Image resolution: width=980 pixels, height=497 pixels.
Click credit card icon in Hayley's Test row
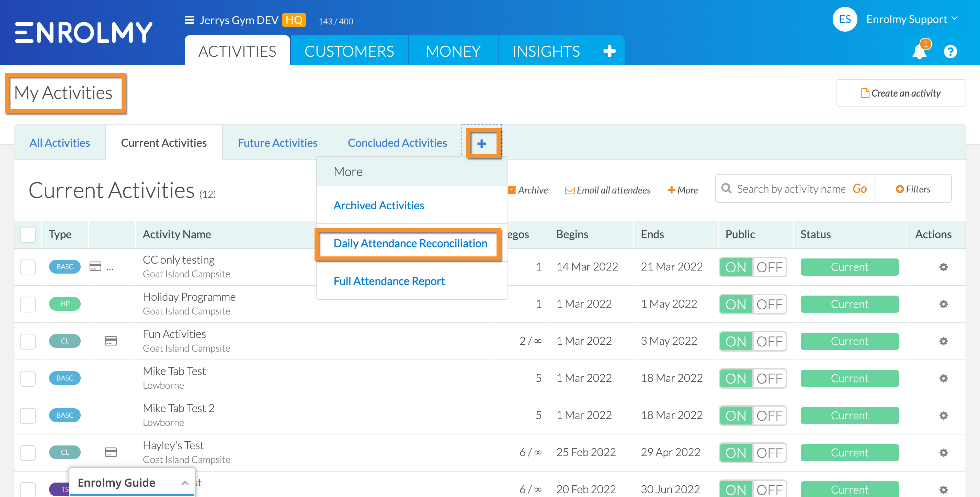111,452
